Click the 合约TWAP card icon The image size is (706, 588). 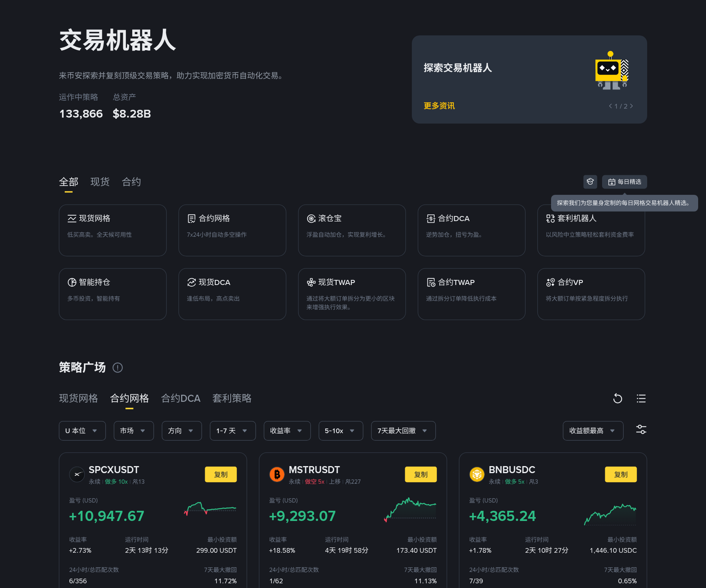click(x=431, y=282)
